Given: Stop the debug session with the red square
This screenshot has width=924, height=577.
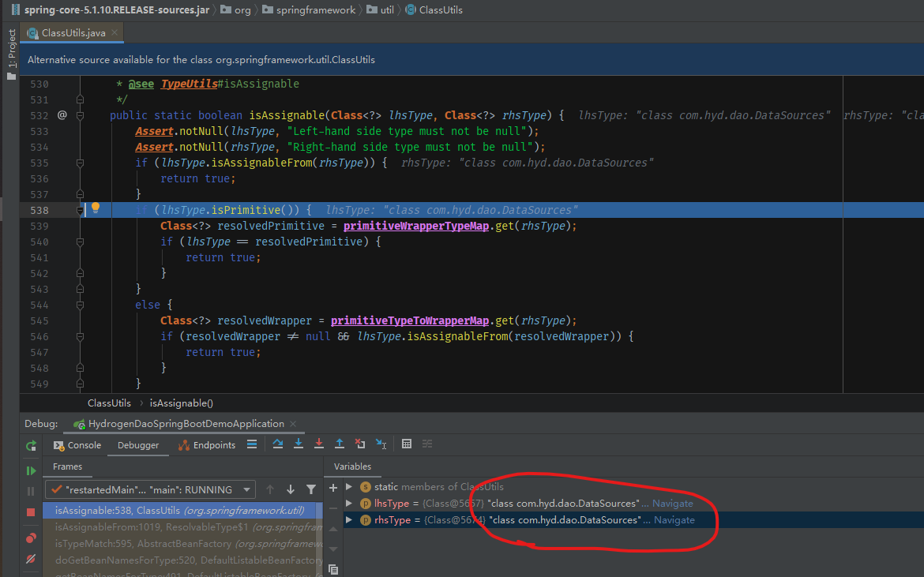Looking at the screenshot, I should point(32,512).
